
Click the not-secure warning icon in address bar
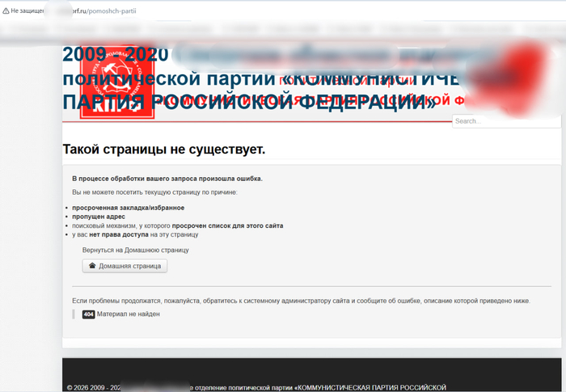click(6, 11)
